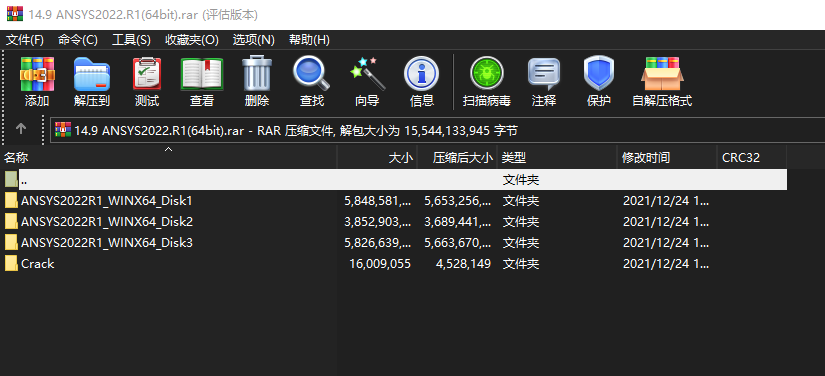Select ANSYS2022R1_WINX64_Disk1 folder name
825x376 pixels.
107,200
